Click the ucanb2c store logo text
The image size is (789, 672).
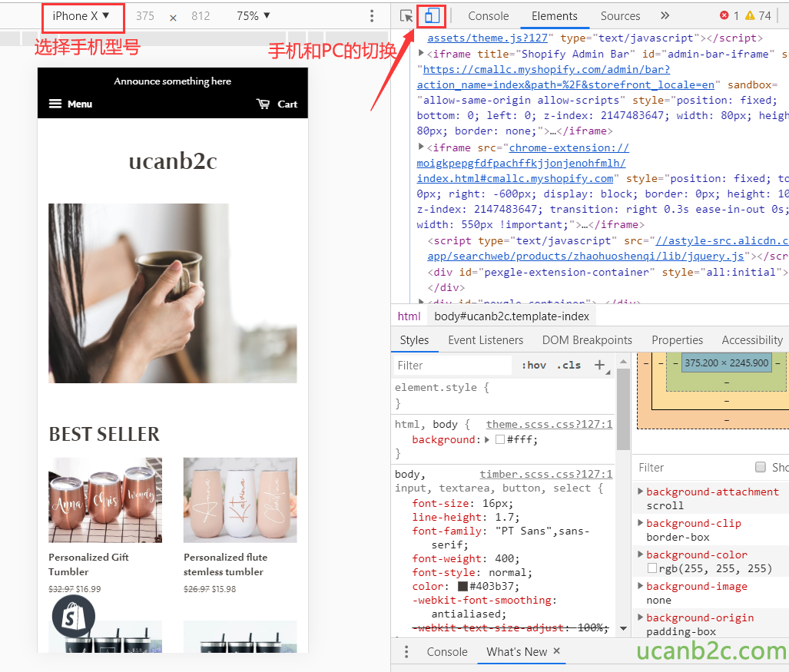click(x=173, y=161)
